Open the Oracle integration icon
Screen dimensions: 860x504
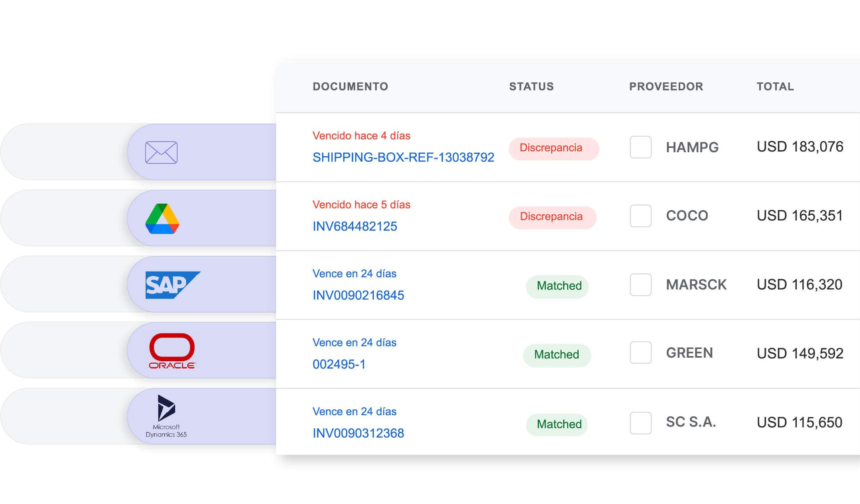pyautogui.click(x=172, y=351)
